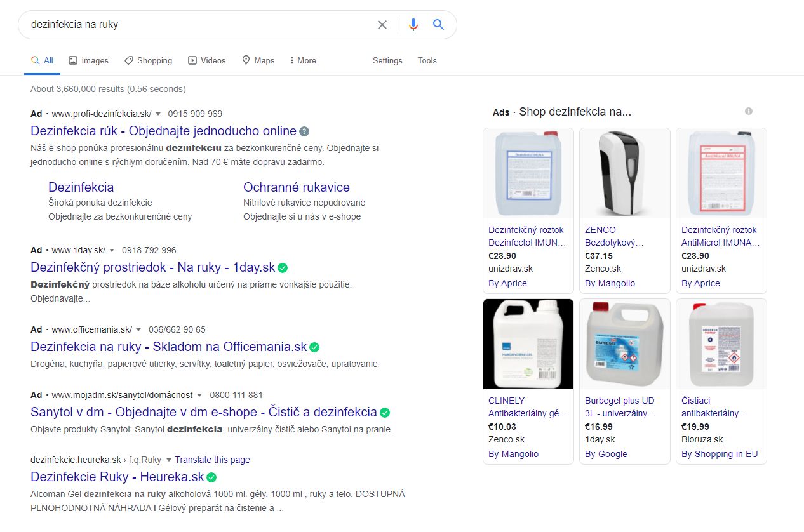This screenshot has width=804, height=532.
Task: Click the green check badge beside 1day.sk title
Action: pos(283,268)
